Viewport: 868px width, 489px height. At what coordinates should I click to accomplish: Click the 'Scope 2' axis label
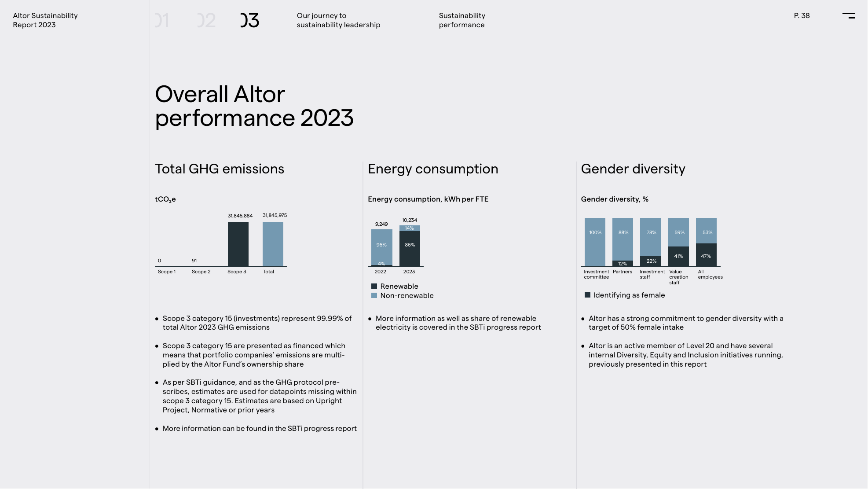coord(201,272)
